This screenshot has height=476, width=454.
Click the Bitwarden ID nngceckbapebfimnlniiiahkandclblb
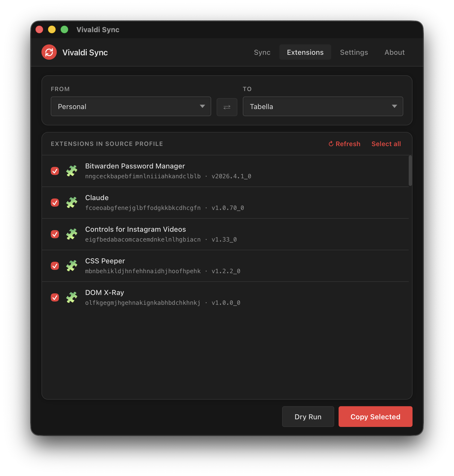(x=143, y=176)
